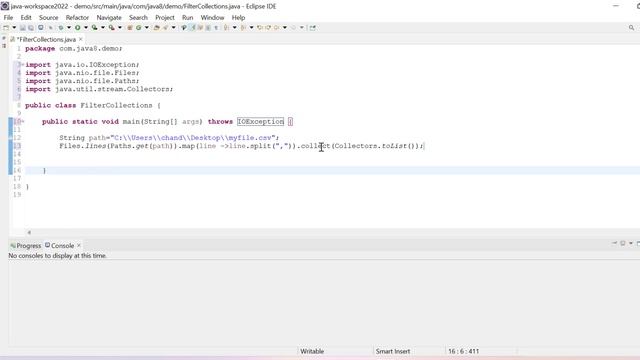Click 'Smart Insert' in the status bar
Screen dimensions: 640x360
(393, 351)
